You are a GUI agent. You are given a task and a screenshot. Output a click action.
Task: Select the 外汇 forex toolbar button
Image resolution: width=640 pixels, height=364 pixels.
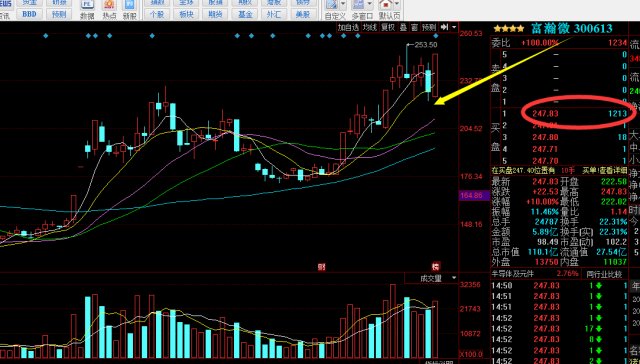[273, 14]
